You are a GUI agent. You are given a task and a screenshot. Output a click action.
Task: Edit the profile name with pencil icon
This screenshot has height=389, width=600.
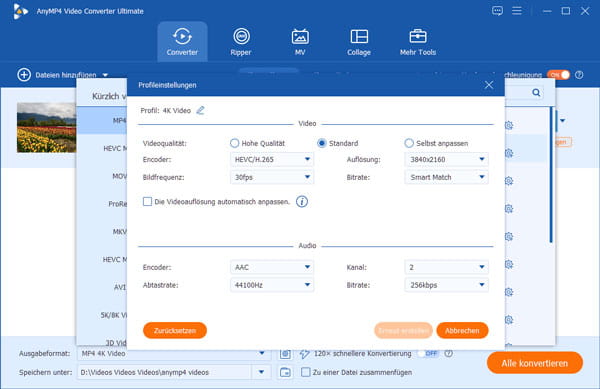pyautogui.click(x=201, y=111)
